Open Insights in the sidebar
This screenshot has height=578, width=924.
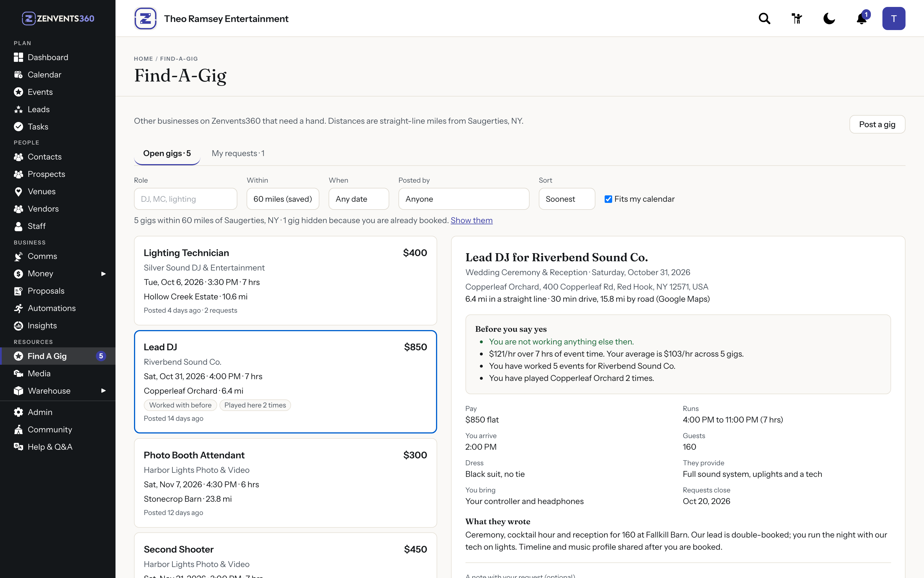(58, 326)
